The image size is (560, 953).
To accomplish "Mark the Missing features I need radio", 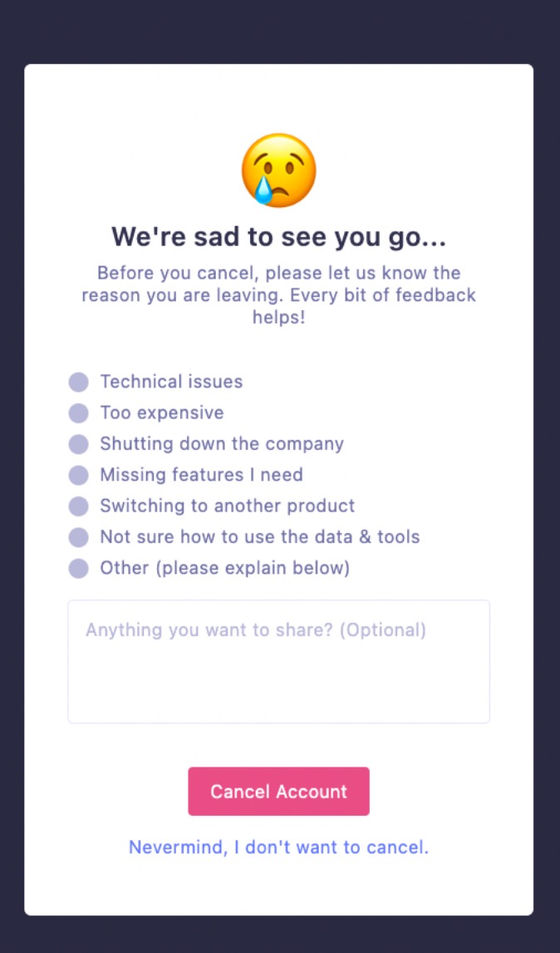I will tap(78, 475).
